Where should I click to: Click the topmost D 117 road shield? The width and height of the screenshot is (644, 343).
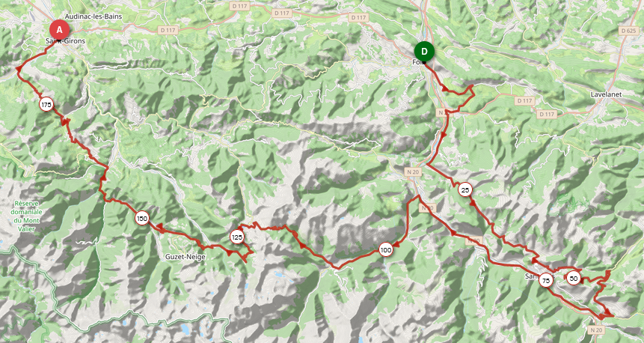tap(239, 6)
